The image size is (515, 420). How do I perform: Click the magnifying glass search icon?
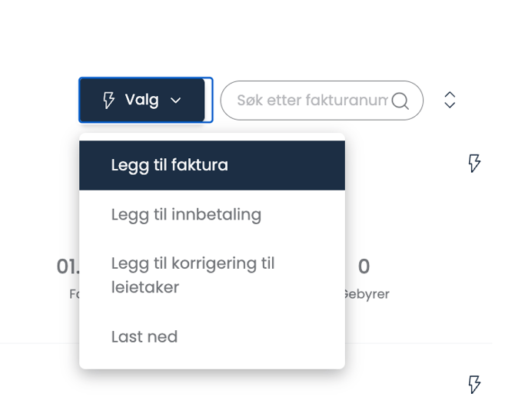tap(400, 101)
